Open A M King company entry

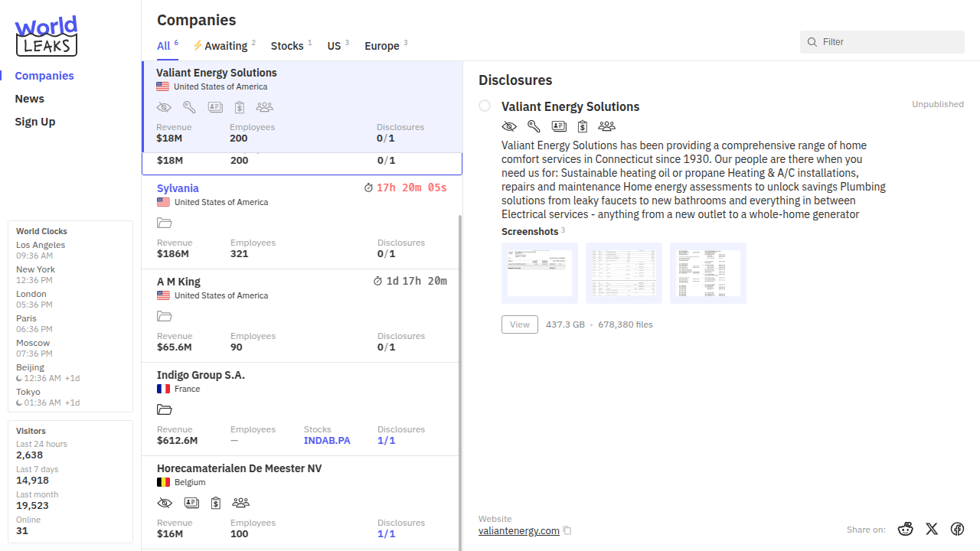[302, 315]
